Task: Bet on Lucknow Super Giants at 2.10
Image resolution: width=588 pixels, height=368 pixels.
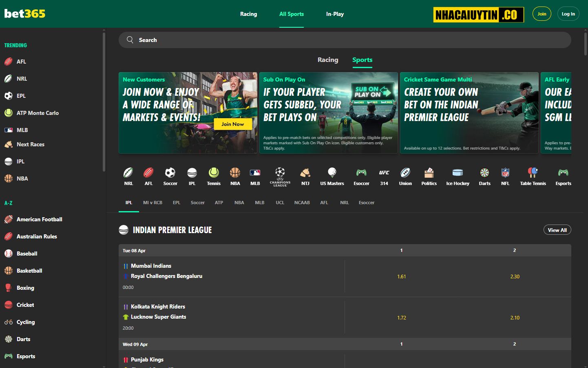Action: tap(515, 317)
